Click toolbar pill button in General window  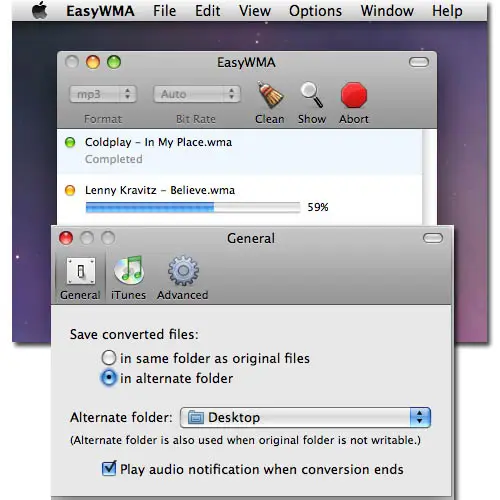433,238
